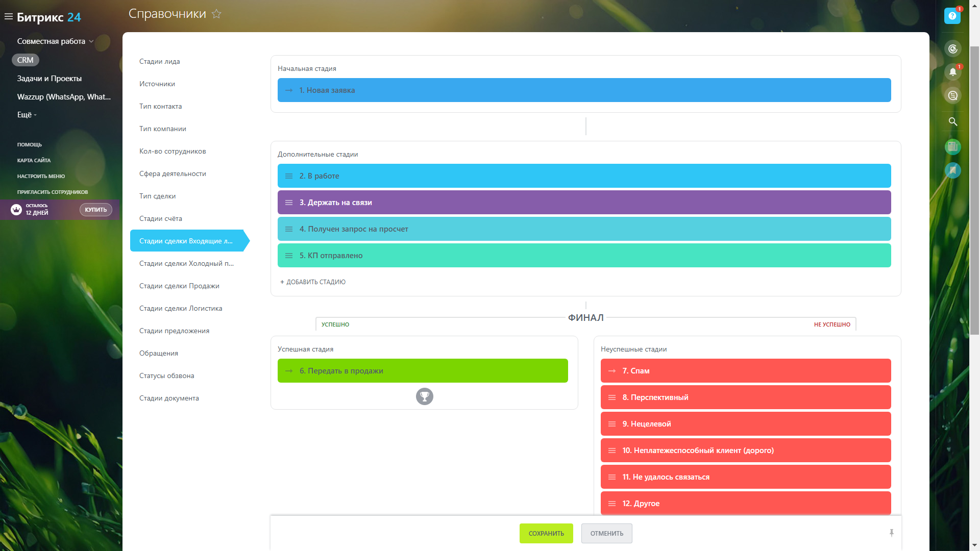Click the Сохранить button

[546, 533]
